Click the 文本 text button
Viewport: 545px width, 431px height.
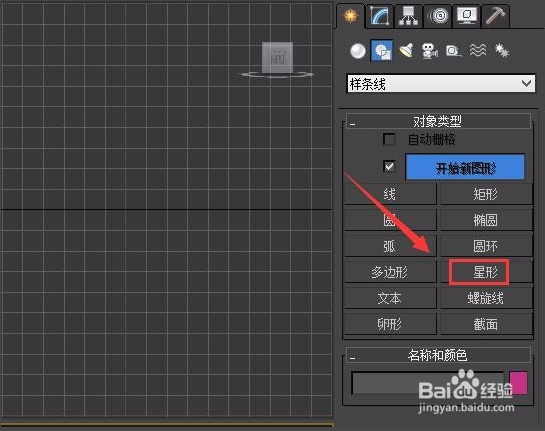[x=390, y=298]
